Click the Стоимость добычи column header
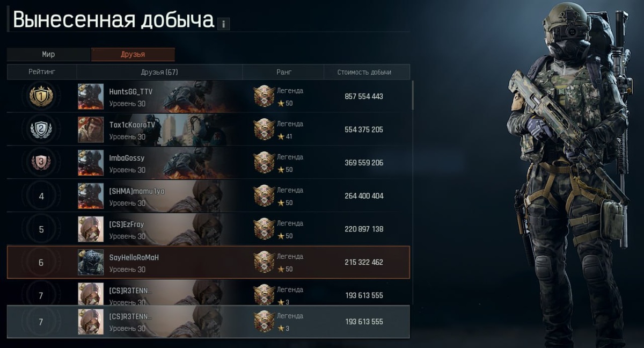Screen dimensions: 644x348 [364, 72]
